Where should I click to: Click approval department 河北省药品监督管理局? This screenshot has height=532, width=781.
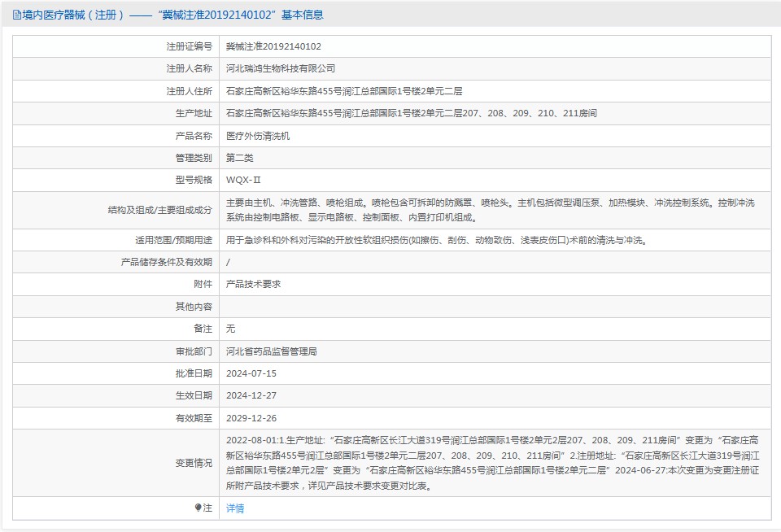coord(272,351)
